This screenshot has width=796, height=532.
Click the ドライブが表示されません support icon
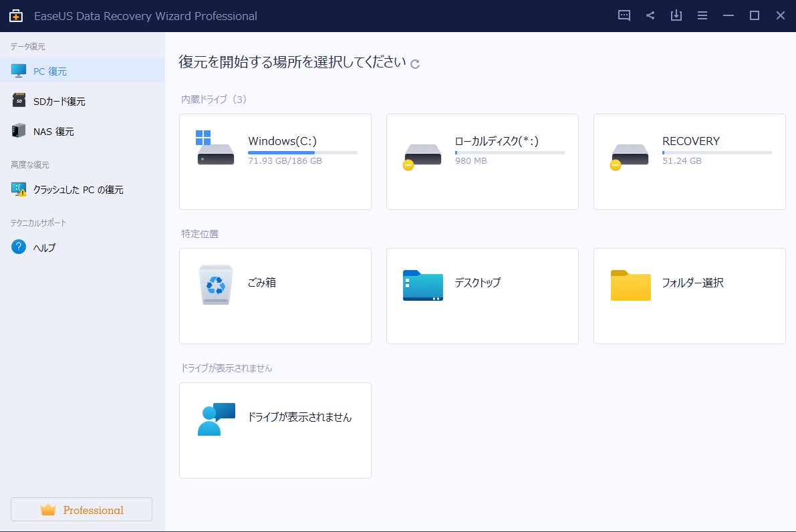point(216,420)
